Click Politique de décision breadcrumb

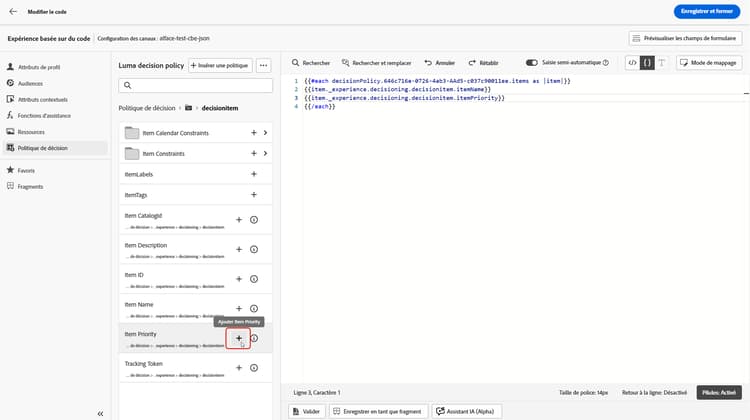click(147, 108)
